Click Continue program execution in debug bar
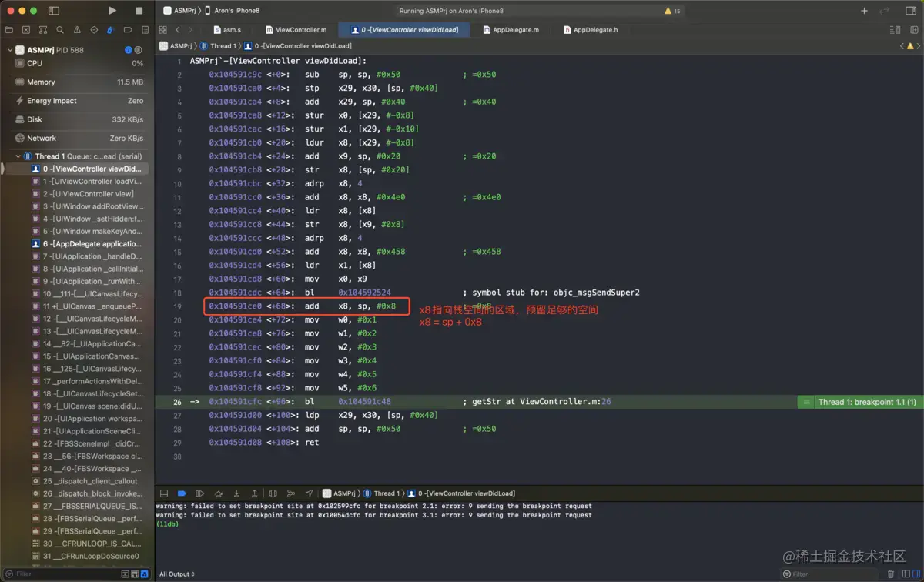This screenshot has width=924, height=582. (x=200, y=493)
